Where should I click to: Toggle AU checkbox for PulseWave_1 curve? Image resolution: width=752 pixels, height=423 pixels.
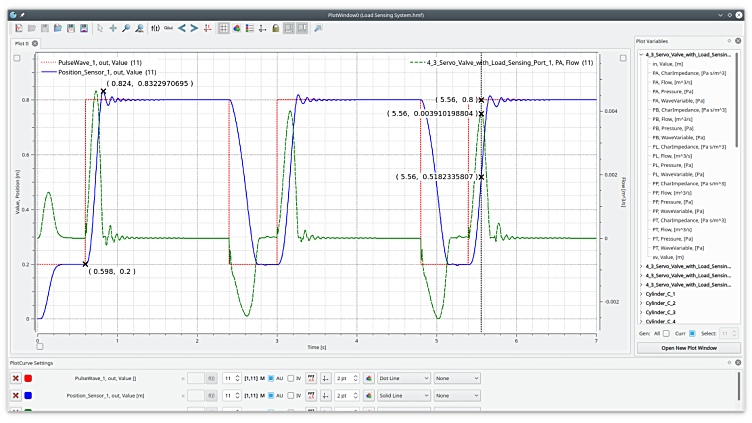click(269, 378)
